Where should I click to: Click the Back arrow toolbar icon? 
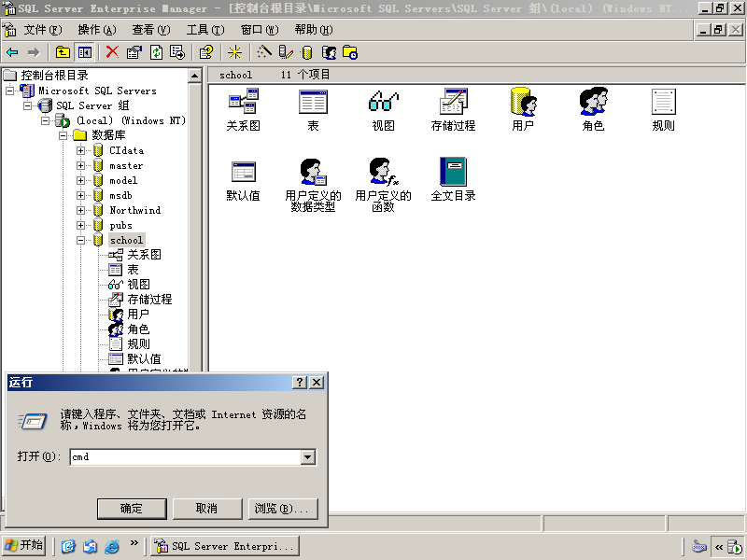[x=12, y=52]
